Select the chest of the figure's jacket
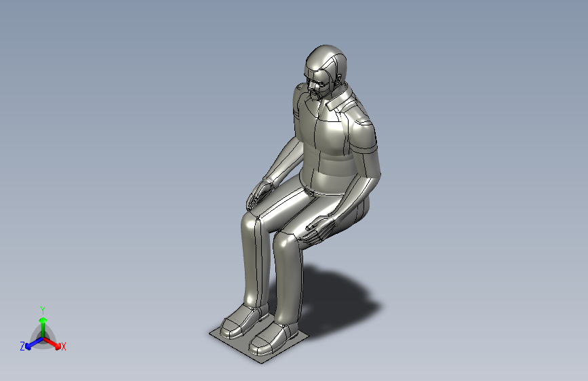The image size is (588, 381). pyautogui.click(x=332, y=137)
